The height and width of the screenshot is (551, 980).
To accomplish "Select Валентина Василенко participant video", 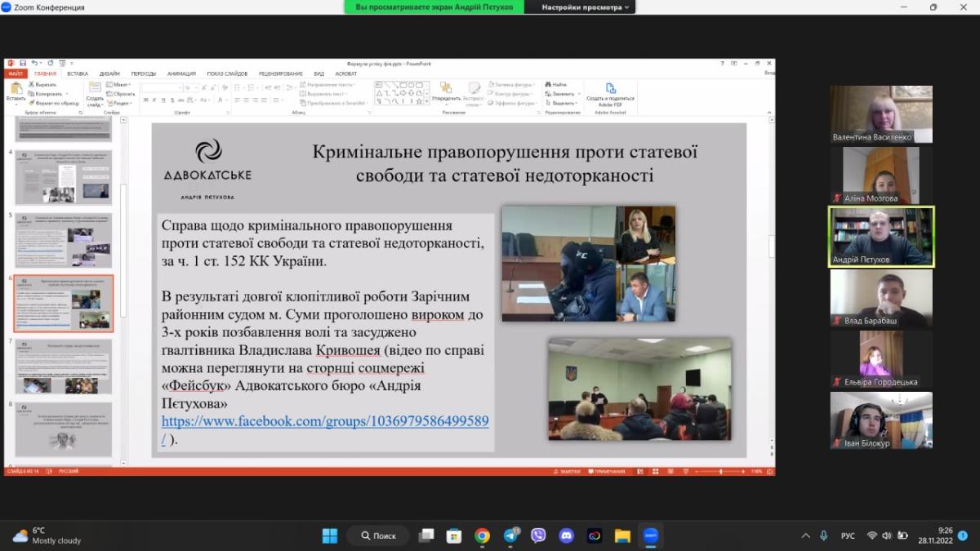I will coord(881,114).
